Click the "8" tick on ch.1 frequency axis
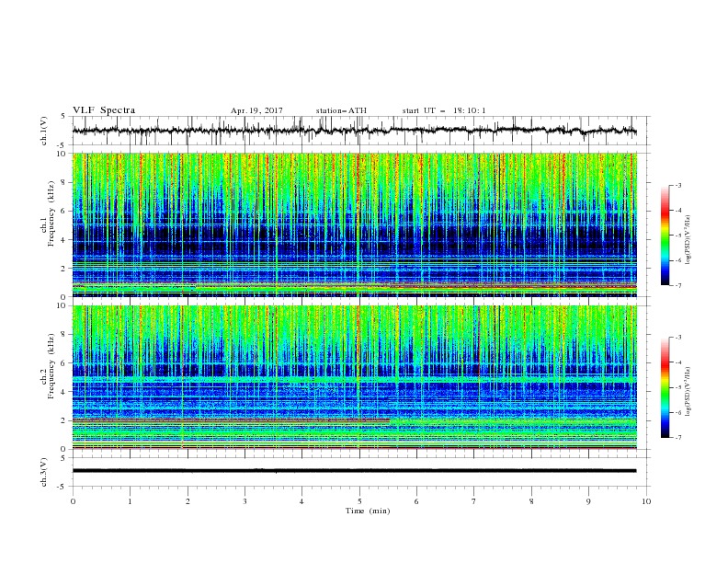Viewport: 728px width, 563px height. coord(64,182)
